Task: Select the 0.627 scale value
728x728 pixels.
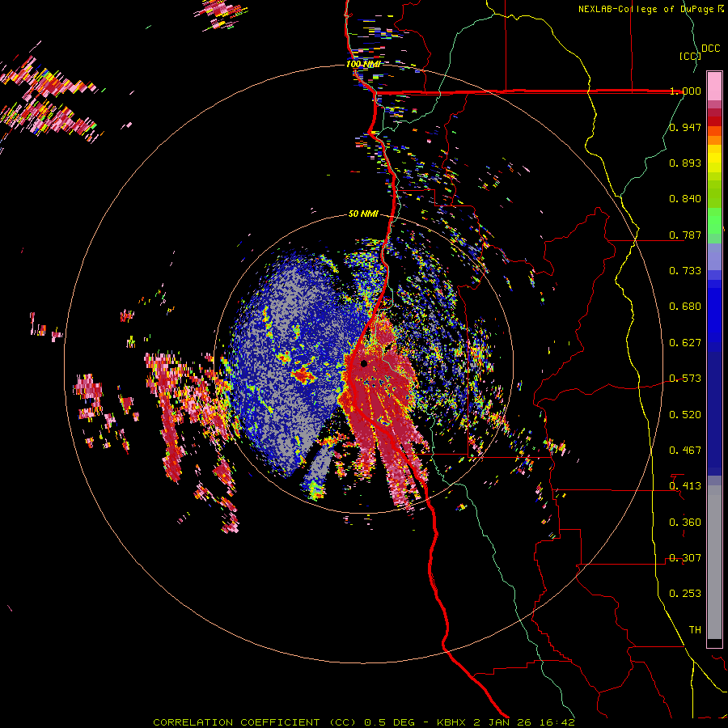Action: point(685,343)
